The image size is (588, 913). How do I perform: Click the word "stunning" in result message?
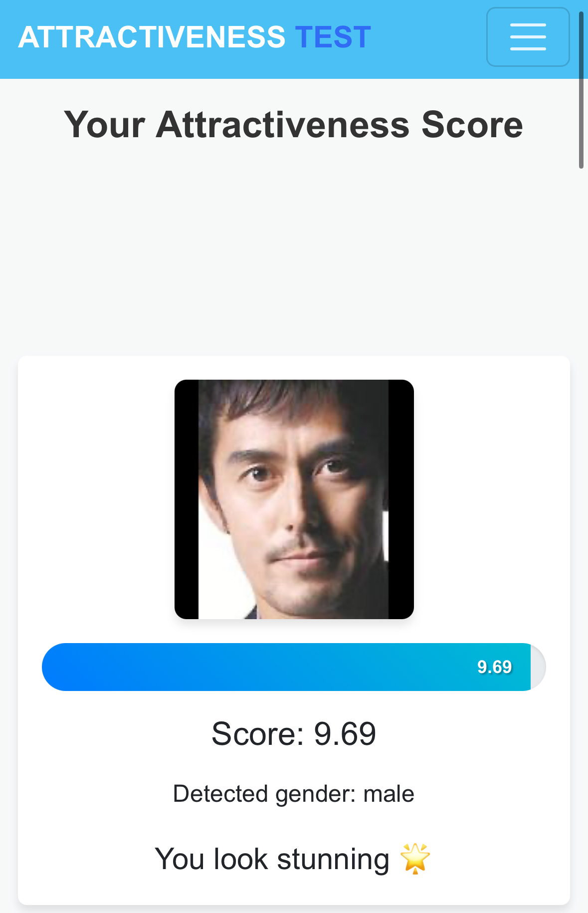click(333, 859)
